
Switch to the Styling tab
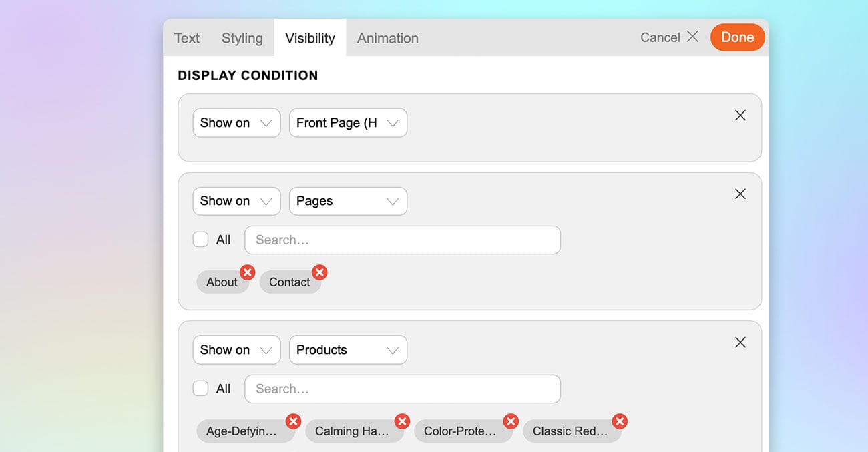tap(242, 38)
